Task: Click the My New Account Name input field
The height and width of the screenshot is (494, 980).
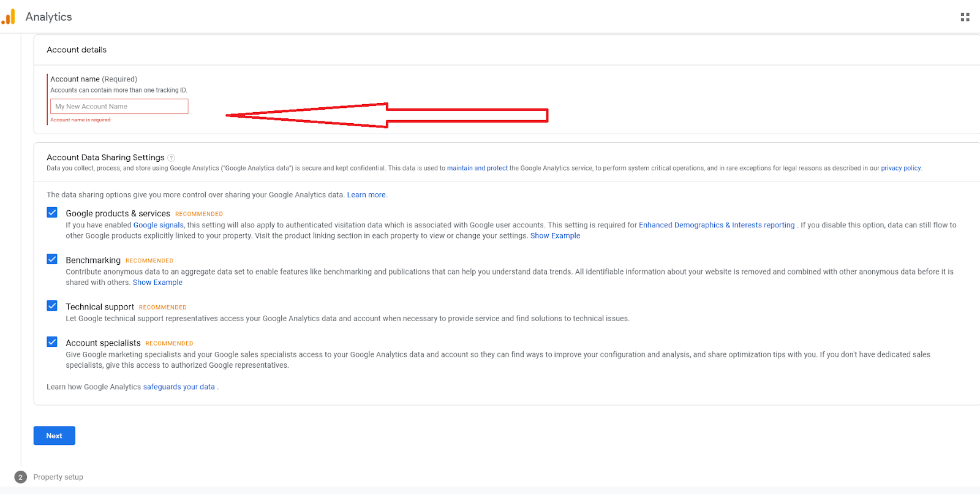Action: [119, 107]
